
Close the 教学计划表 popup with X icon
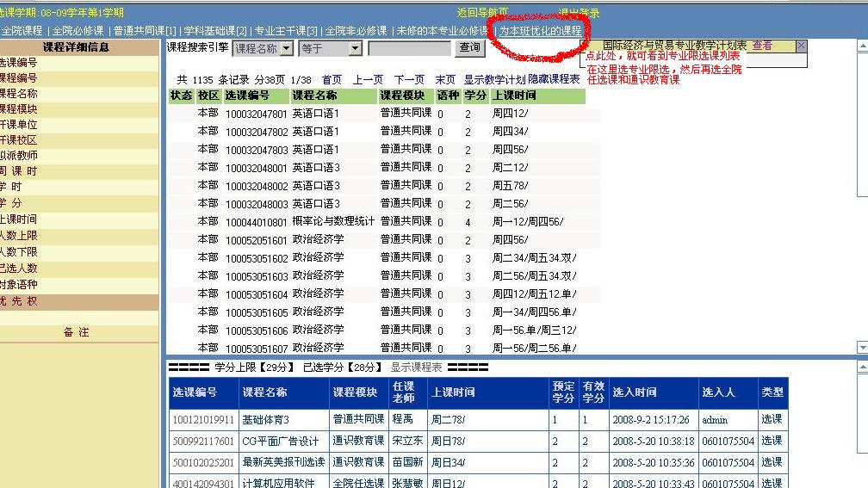click(802, 46)
